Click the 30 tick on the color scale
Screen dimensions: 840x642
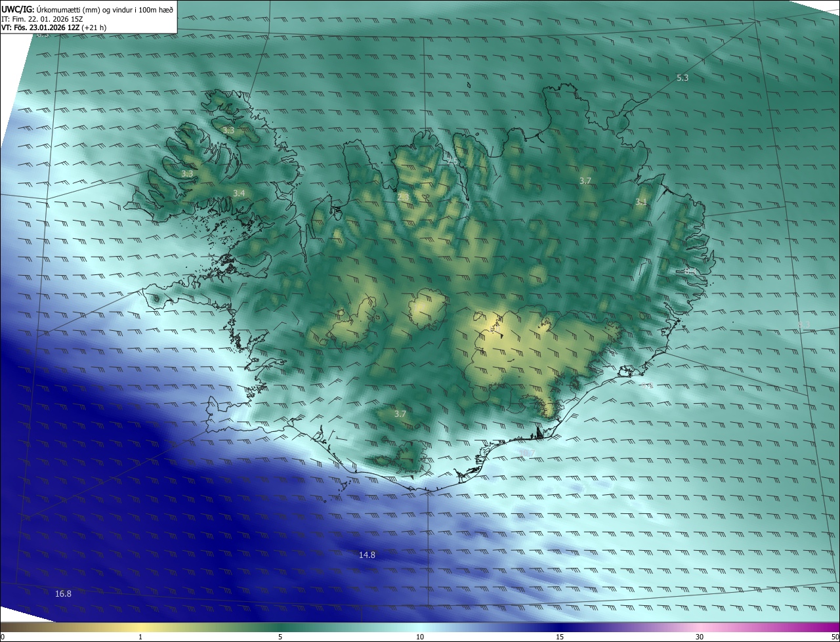click(x=700, y=637)
